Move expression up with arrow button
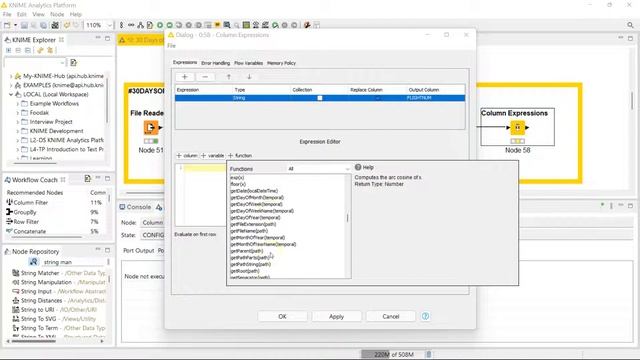 (229, 77)
